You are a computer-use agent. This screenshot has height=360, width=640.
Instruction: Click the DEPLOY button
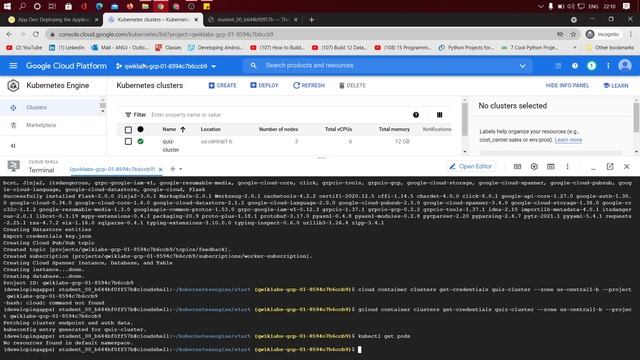click(x=264, y=85)
